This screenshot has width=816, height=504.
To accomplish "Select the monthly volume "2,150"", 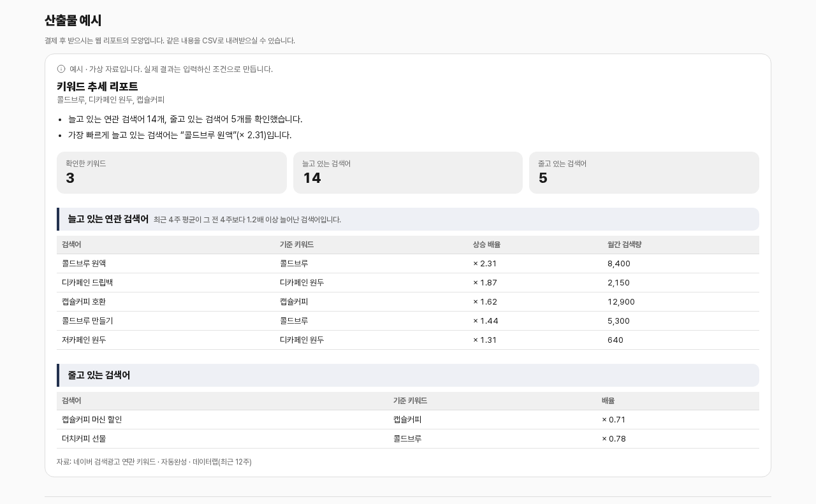I will (618, 283).
